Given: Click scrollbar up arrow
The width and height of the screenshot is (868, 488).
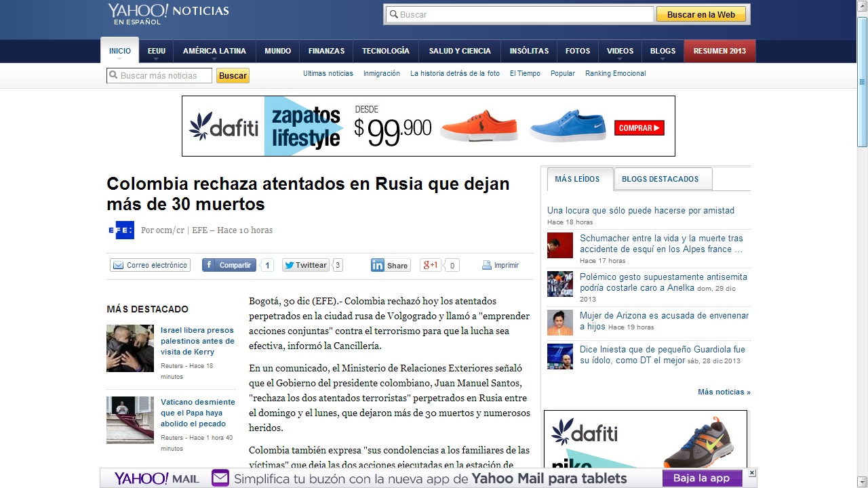Looking at the screenshot, I should [x=862, y=5].
